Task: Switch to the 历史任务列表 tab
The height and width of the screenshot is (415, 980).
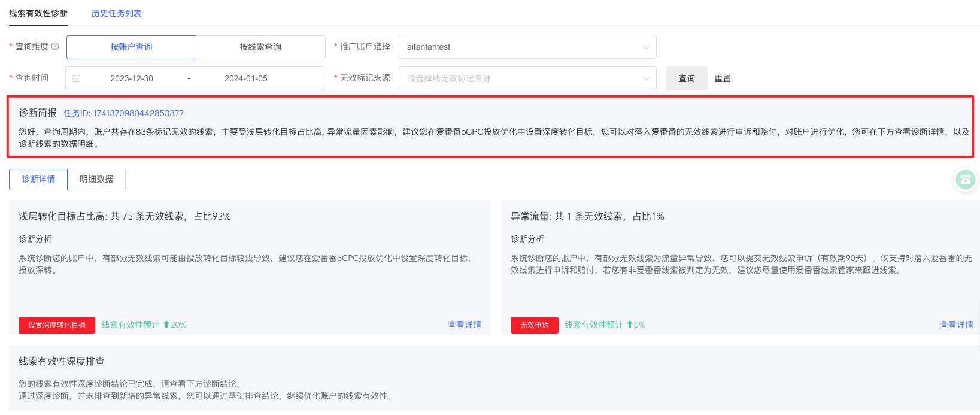Action: 116,13
